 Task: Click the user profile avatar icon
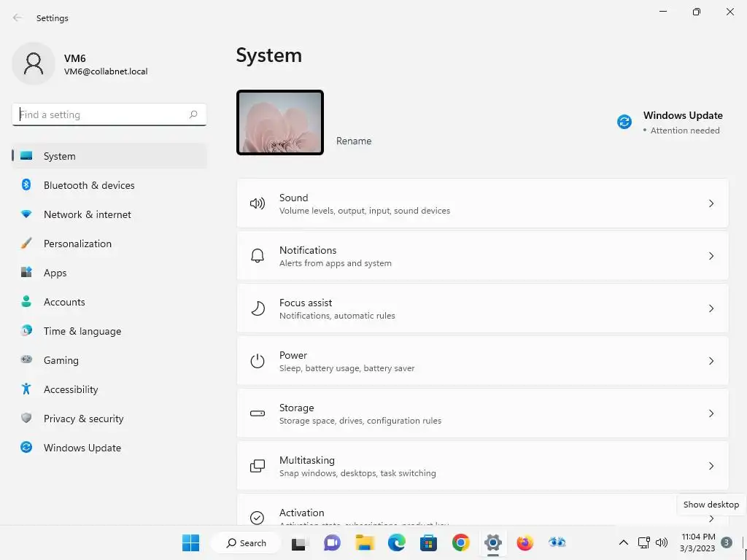(x=34, y=63)
